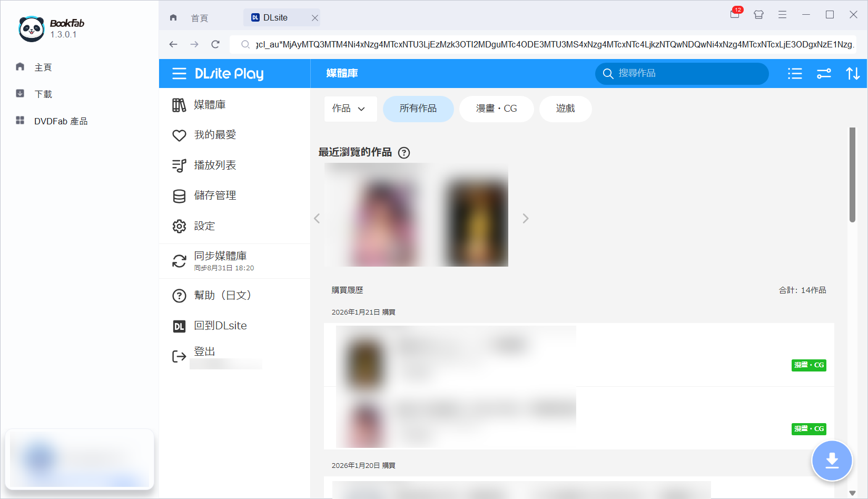868x499 pixels.
Task: Click 2026年1月20日 購買 date header
Action: pos(363,466)
